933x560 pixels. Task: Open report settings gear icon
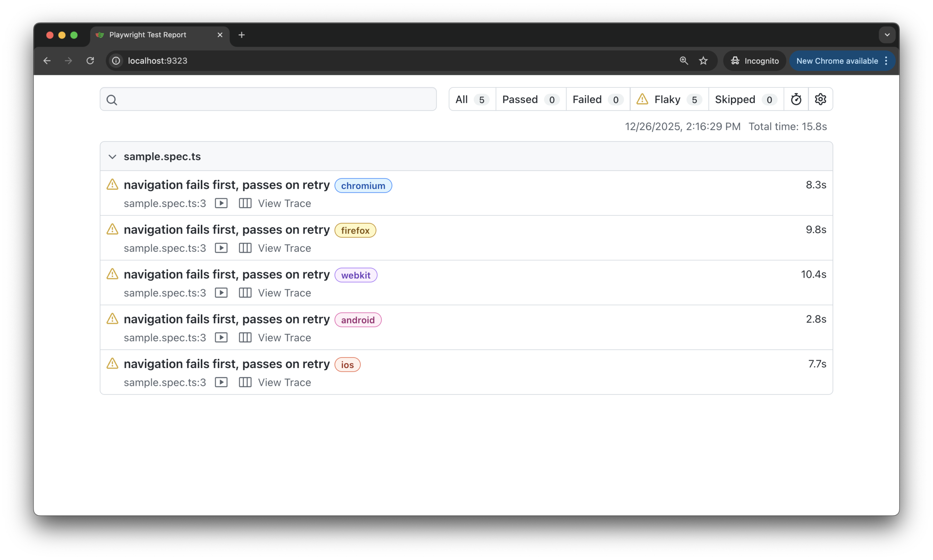pyautogui.click(x=820, y=99)
